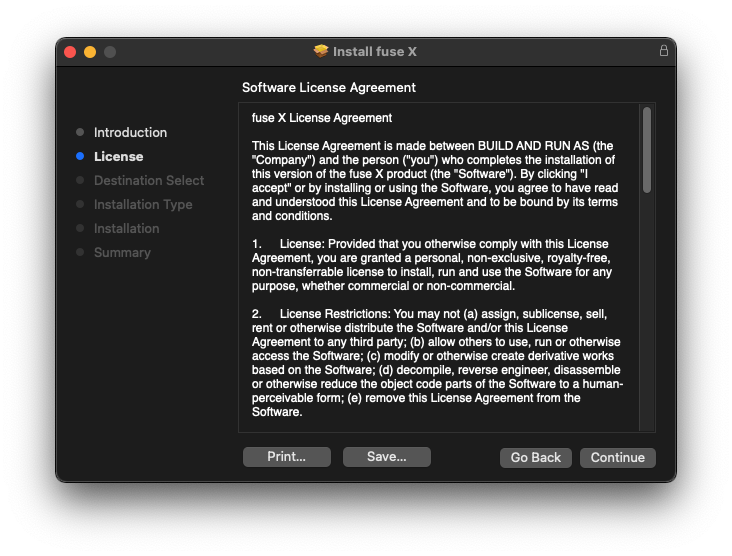Save the license agreement text

[x=387, y=457]
